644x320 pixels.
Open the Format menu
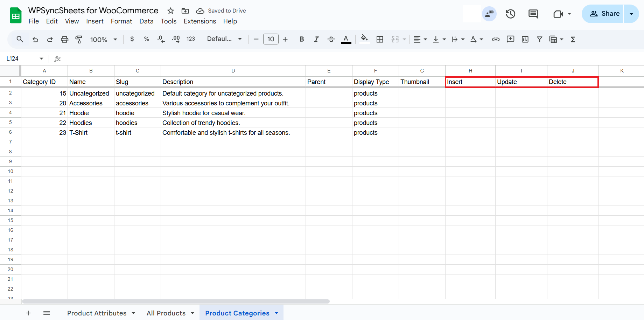tap(121, 21)
